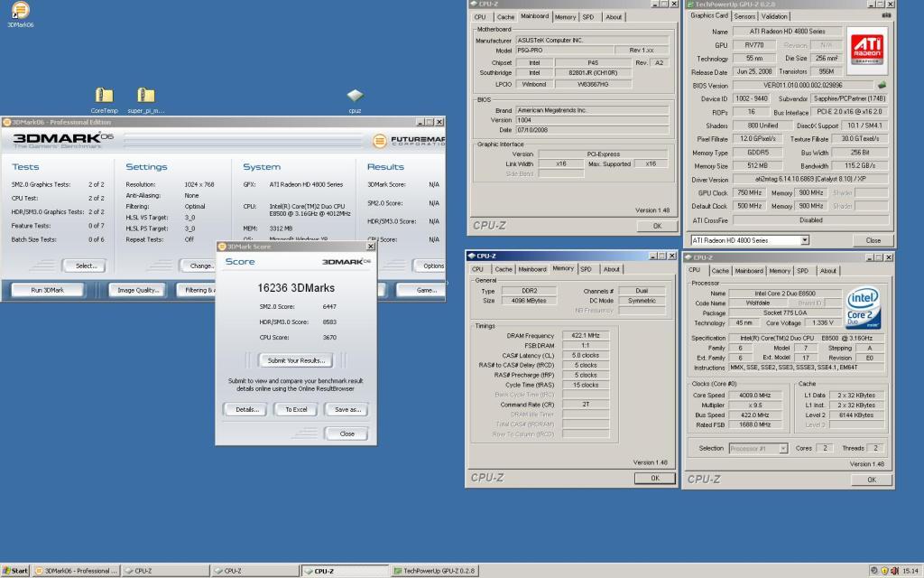The image size is (924, 578).
Task: Launch the cpuz desktop icon
Action: coord(355,95)
